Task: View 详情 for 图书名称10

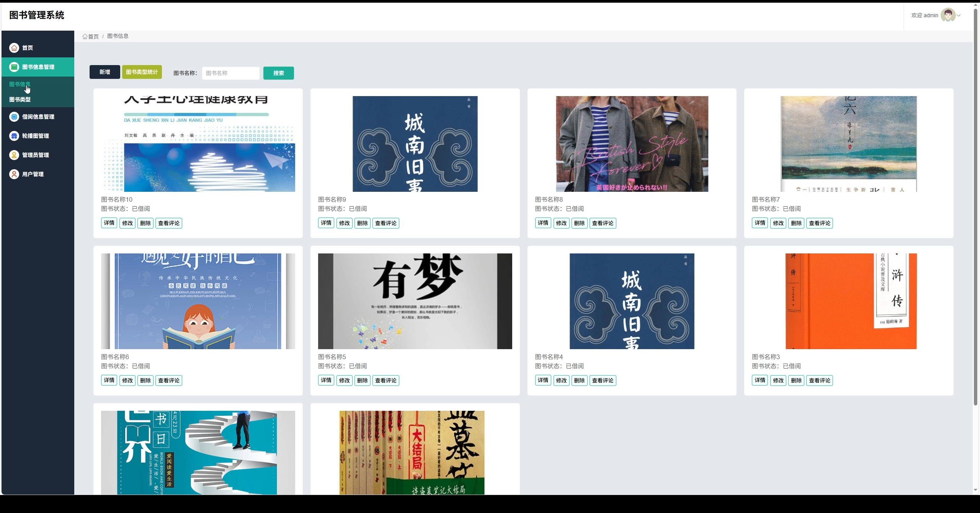Action: point(109,223)
